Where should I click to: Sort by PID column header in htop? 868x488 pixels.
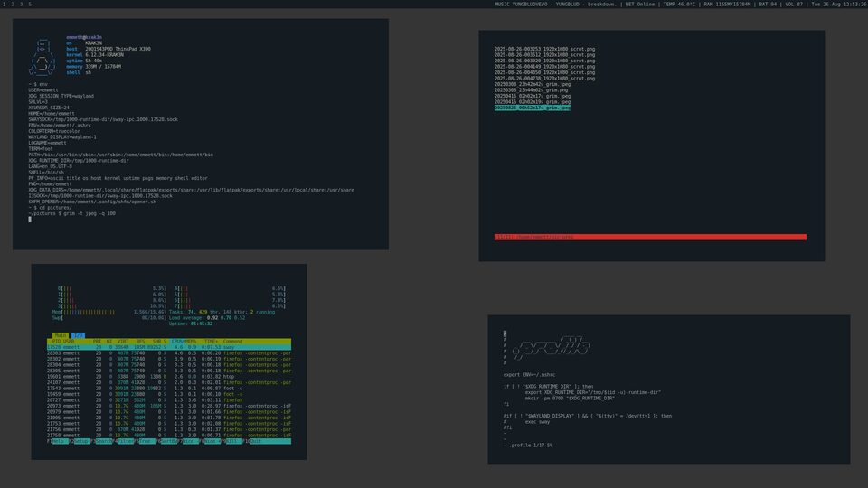(x=56, y=342)
